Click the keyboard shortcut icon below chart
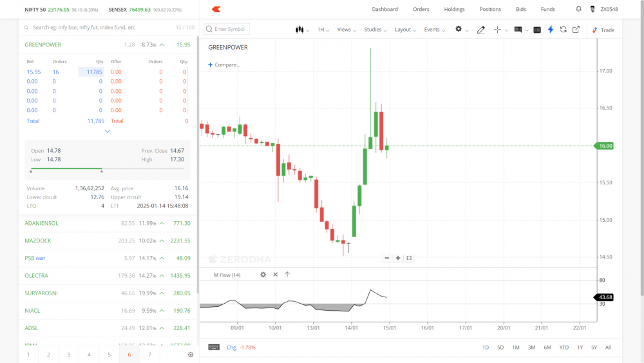This screenshot has width=644, height=363. (214, 348)
